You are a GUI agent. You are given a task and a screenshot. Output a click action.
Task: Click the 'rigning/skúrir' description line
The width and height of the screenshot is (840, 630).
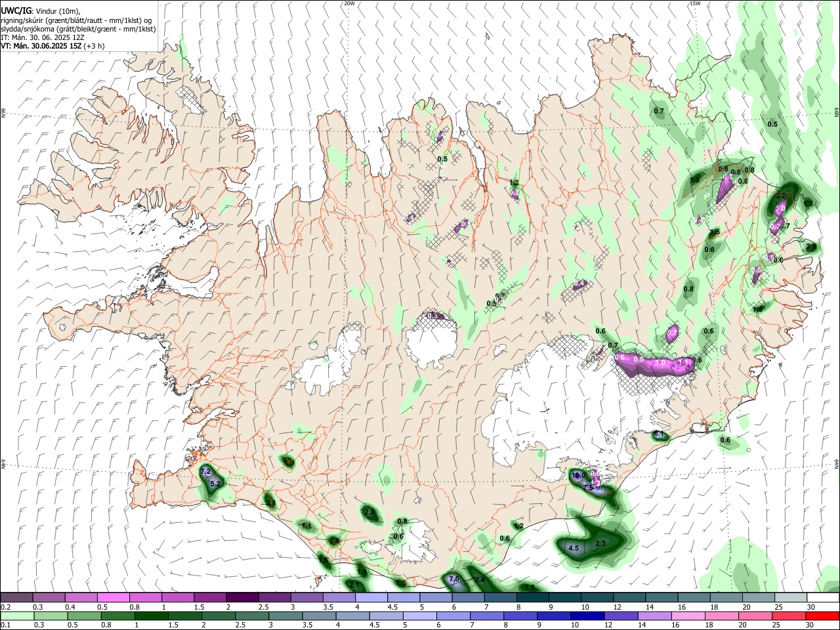(x=76, y=20)
